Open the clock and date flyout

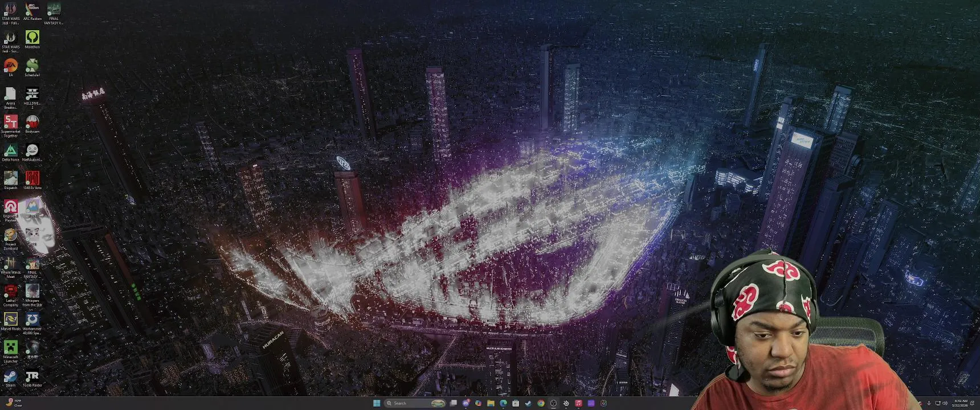(x=960, y=403)
